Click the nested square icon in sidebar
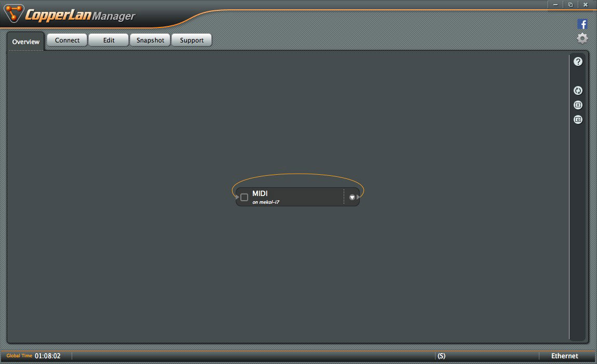597x364 pixels. (x=578, y=120)
